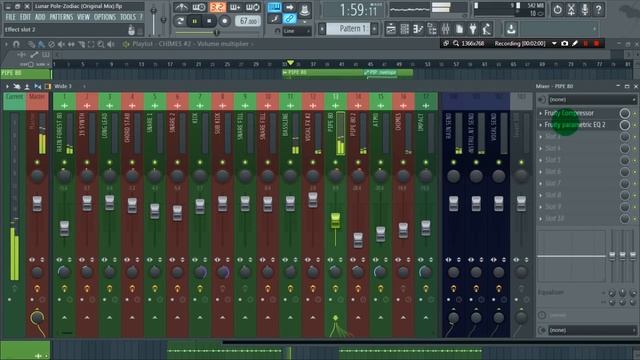Toggle the playlist magnet snap icon
Viewport: 640px width, 360px height.
click(x=16, y=44)
